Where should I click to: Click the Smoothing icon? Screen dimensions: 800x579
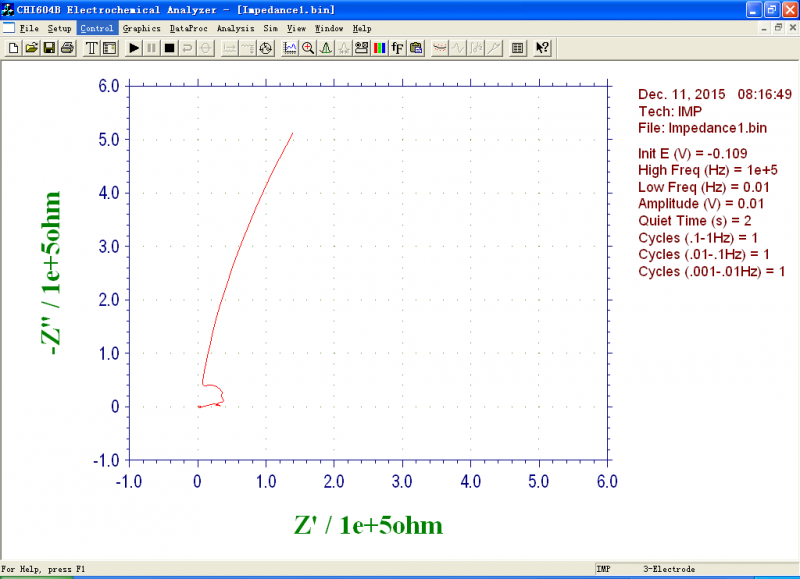[x=440, y=48]
